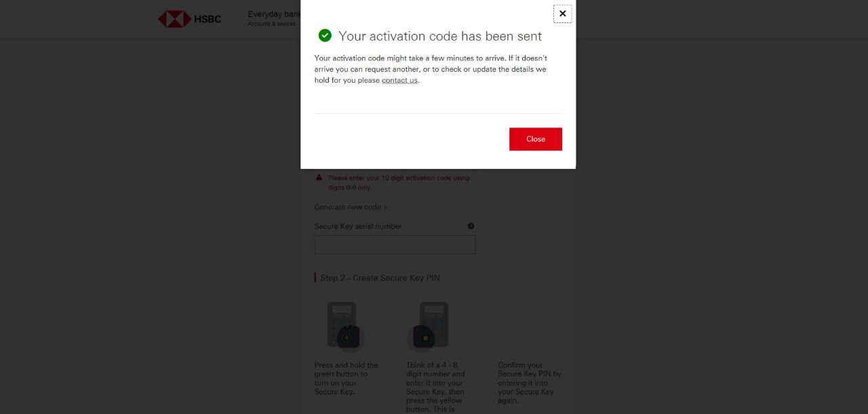Click the 10 digit activation code error message
This screenshot has height=414, width=868.
(x=399, y=183)
